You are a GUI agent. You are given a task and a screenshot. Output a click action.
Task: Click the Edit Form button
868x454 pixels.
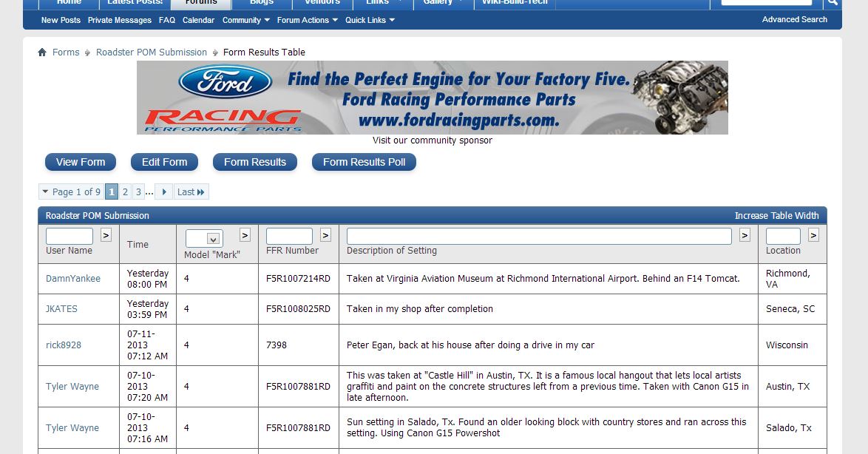click(164, 162)
